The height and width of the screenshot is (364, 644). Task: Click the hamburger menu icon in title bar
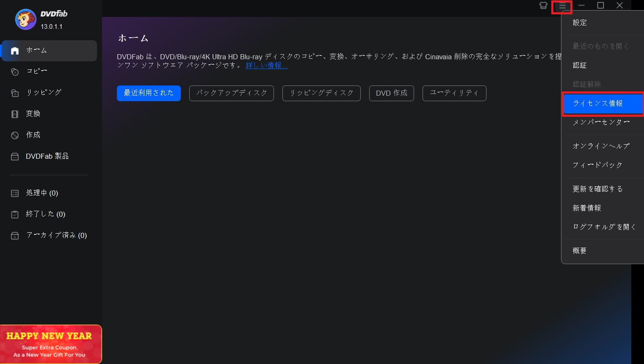[562, 6]
